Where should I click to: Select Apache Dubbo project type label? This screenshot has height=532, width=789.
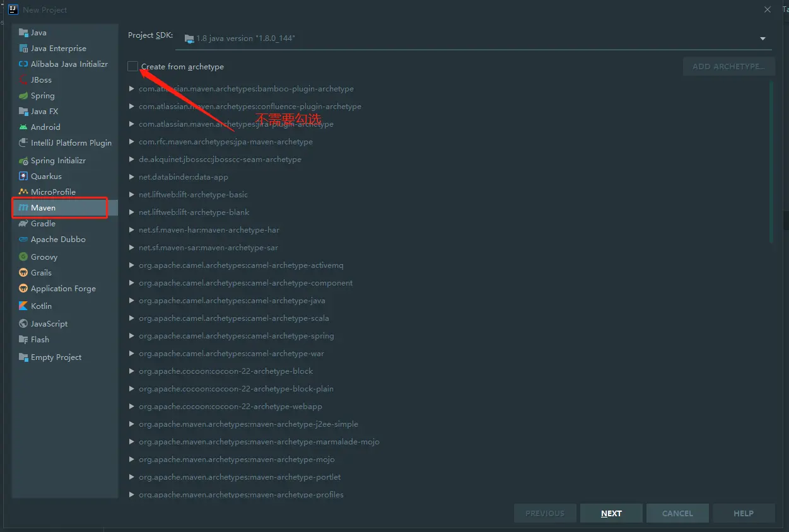point(58,240)
